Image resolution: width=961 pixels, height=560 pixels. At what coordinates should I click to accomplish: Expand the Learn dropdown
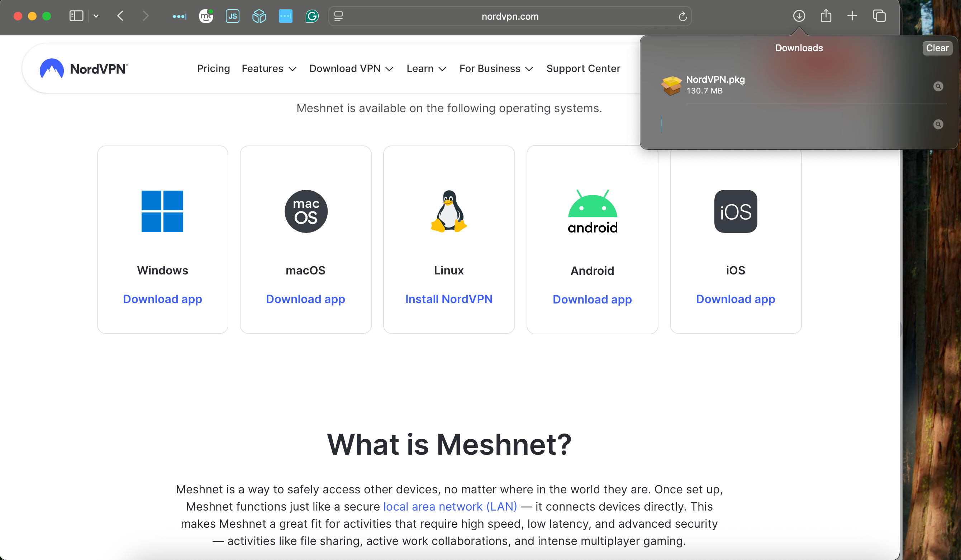(x=426, y=69)
